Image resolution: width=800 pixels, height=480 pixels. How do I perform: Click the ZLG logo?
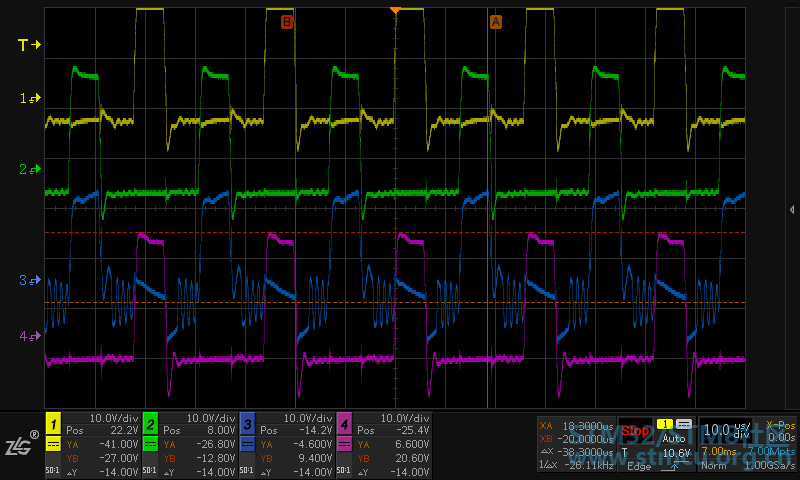click(21, 444)
